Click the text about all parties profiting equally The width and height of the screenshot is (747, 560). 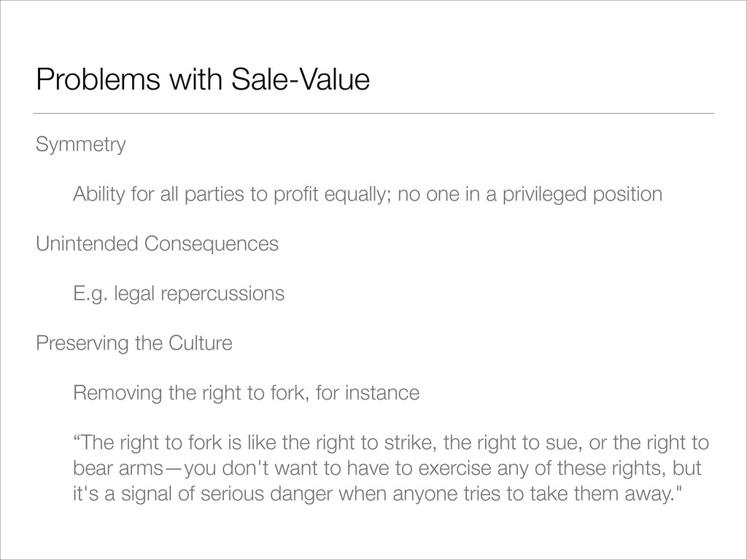(x=368, y=194)
